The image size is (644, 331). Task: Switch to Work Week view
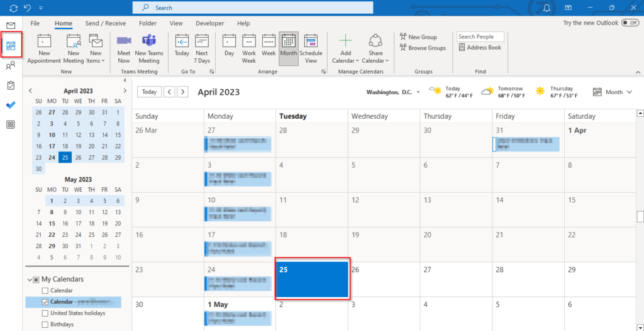249,49
